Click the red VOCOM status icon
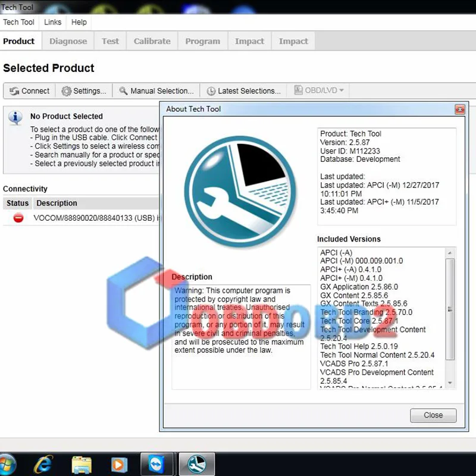The image size is (476, 476). pos(18,218)
